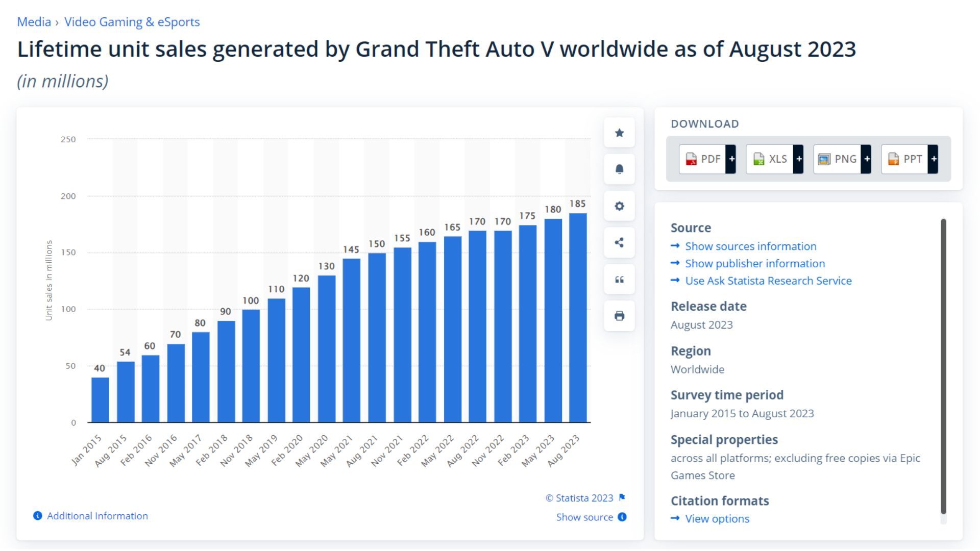
Task: Open the Media breadcrumb link
Action: coord(34,22)
